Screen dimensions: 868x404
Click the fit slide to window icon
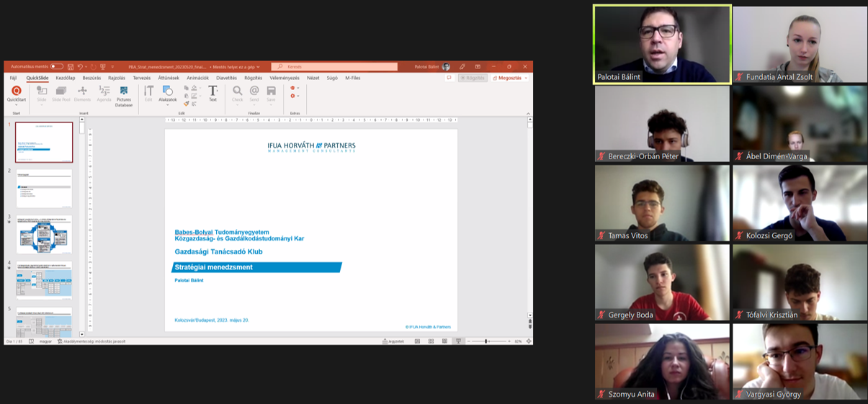tap(529, 341)
